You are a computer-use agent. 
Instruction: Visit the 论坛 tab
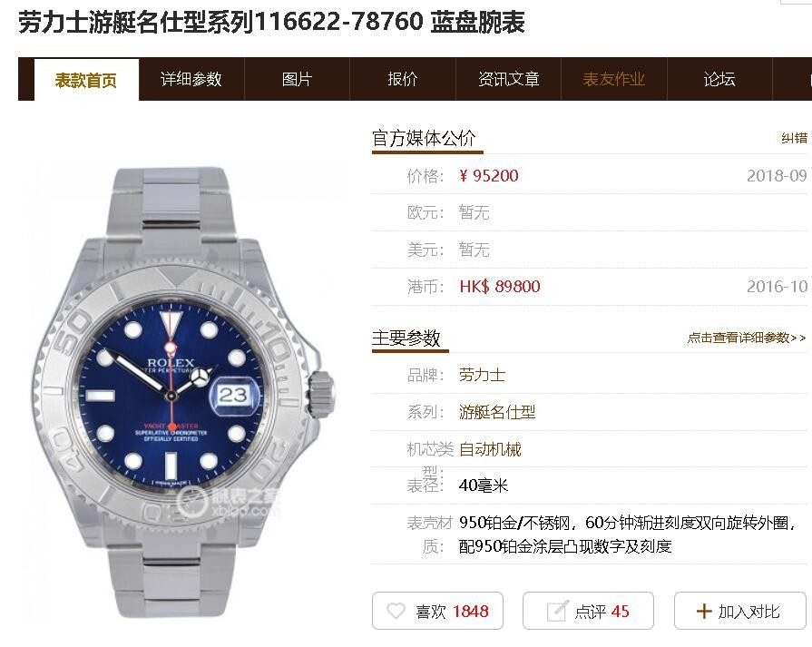(x=719, y=79)
